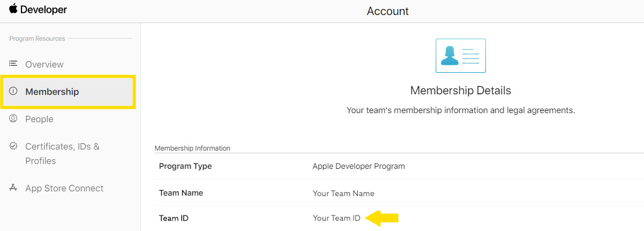This screenshot has height=231, width=644.
Task: Click the Program Resources section label
Action: pyautogui.click(x=38, y=39)
